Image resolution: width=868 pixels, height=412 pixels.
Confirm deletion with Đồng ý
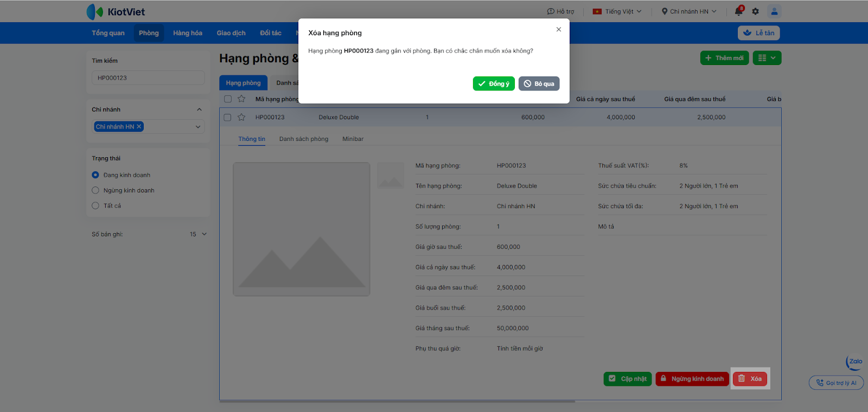pyautogui.click(x=494, y=84)
